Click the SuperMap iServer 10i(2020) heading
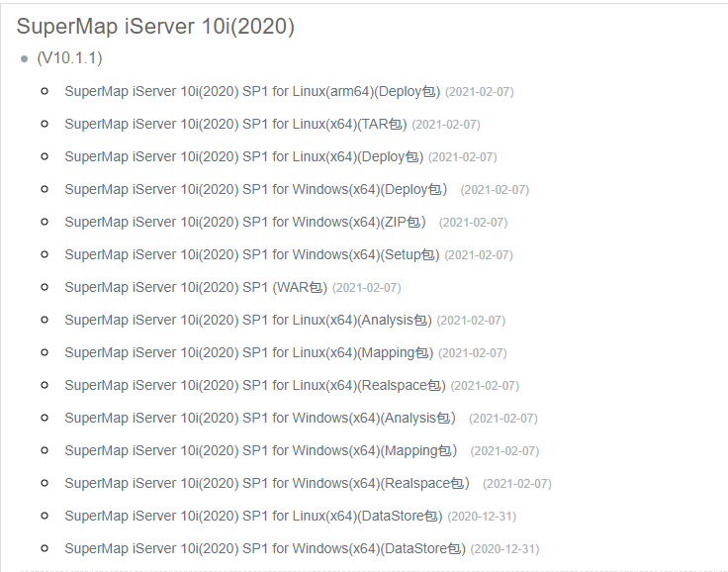 (x=155, y=26)
